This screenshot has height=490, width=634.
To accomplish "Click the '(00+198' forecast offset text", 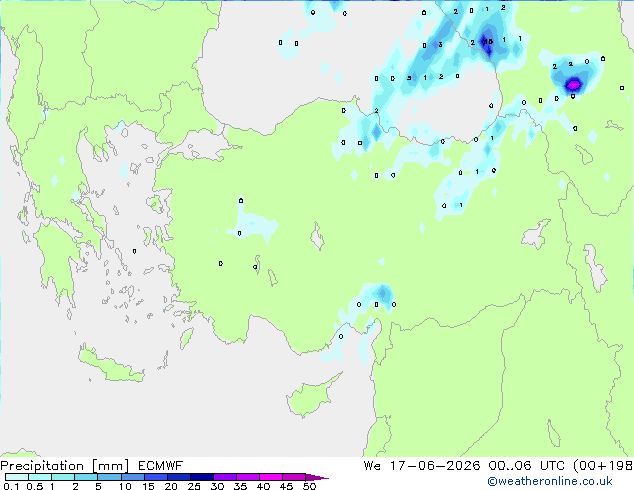I will [603, 466].
